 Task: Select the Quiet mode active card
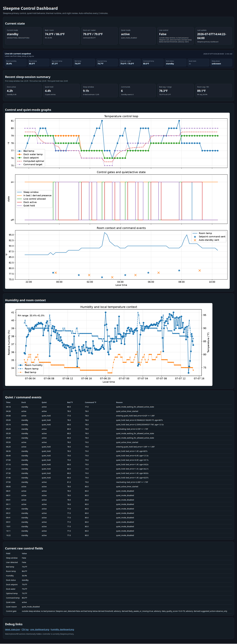click(x=137, y=36)
